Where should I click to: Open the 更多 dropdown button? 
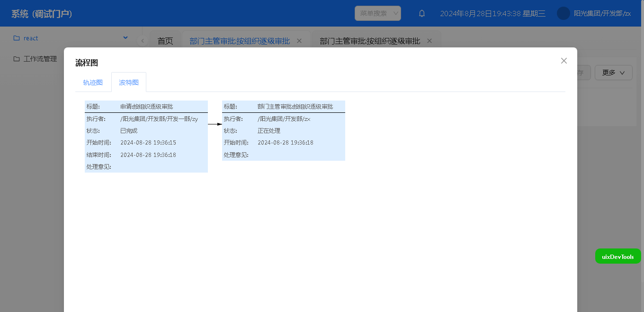[x=614, y=73]
